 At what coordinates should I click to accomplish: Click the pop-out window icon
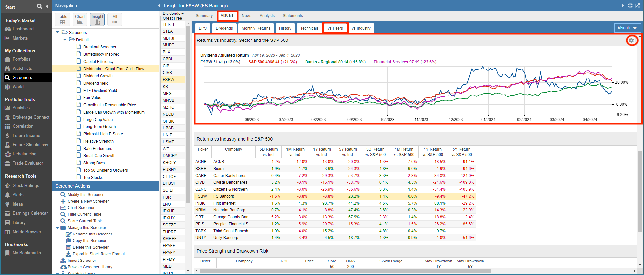[637, 6]
